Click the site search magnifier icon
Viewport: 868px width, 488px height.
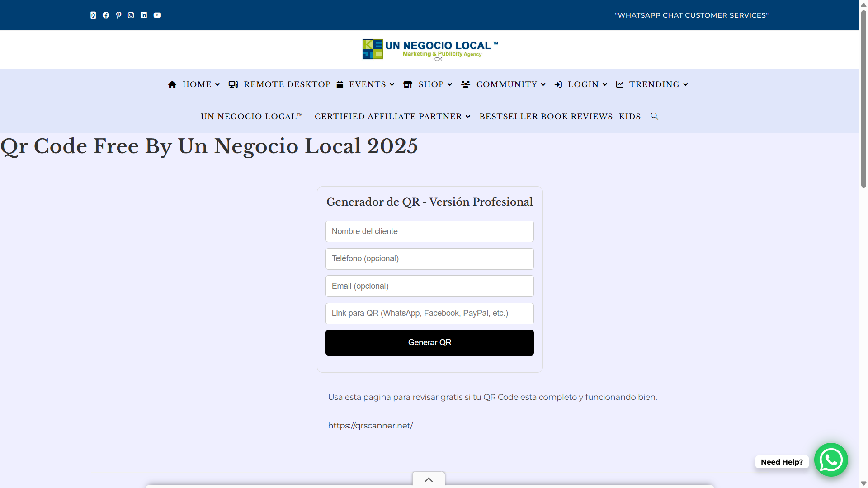coord(654,116)
